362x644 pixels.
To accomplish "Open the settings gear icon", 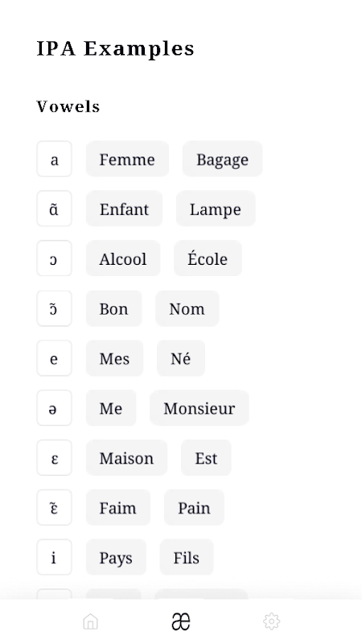I will pyautogui.click(x=271, y=621).
